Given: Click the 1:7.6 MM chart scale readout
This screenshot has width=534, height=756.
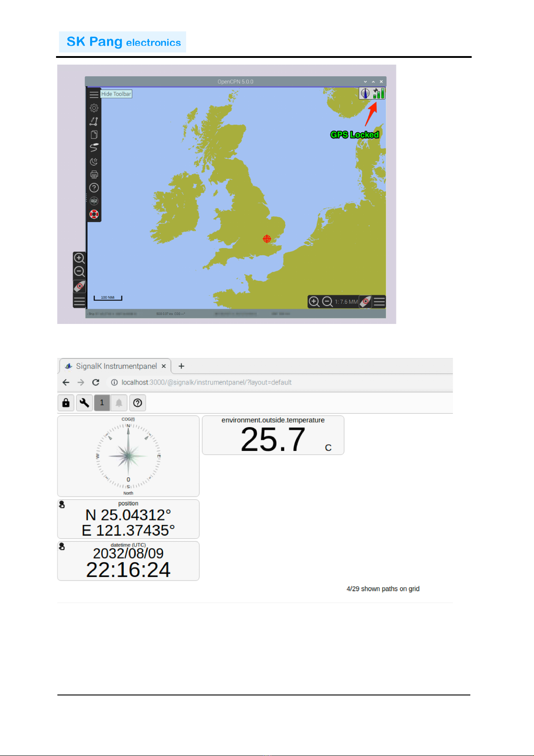Looking at the screenshot, I should [x=346, y=302].
